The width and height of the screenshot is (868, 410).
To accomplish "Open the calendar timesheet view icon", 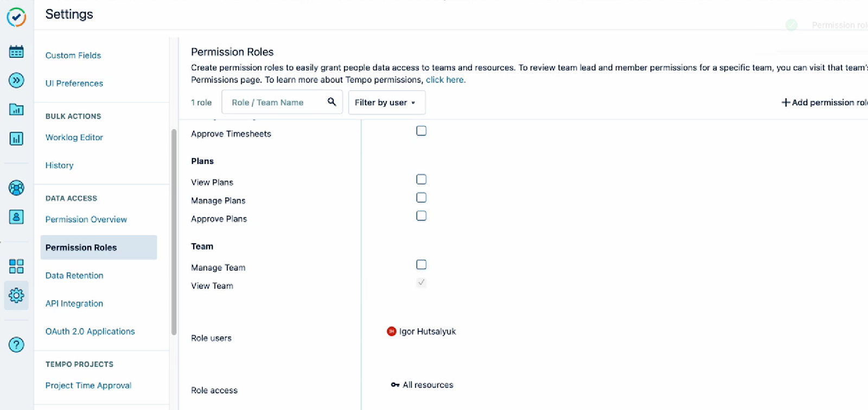I will coord(16,51).
